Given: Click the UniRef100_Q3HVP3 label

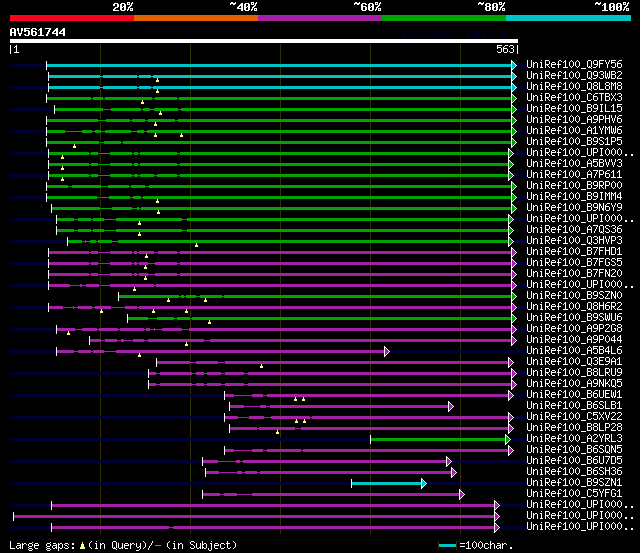Looking at the screenshot, I should pos(574,241).
